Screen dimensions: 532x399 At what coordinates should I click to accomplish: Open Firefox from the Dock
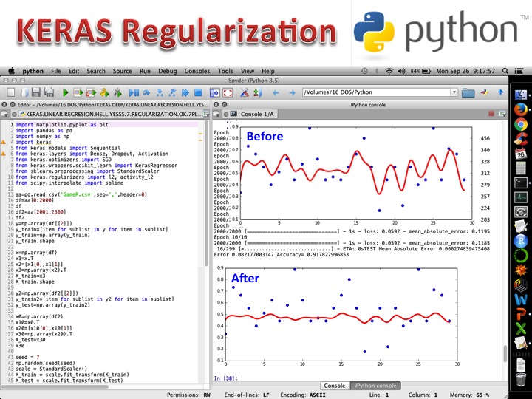point(520,109)
